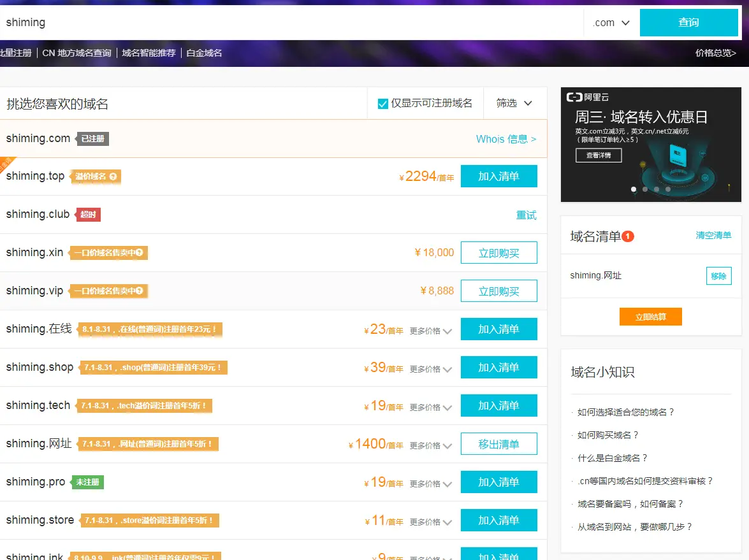Click help icon on shiming.top premium tag

113,176
